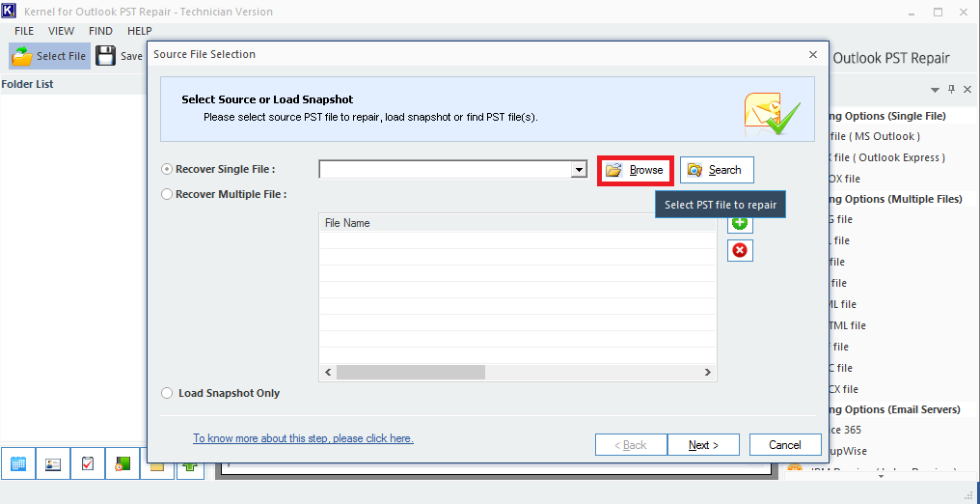
Task: Open 'To know more about this step' link
Action: point(303,439)
